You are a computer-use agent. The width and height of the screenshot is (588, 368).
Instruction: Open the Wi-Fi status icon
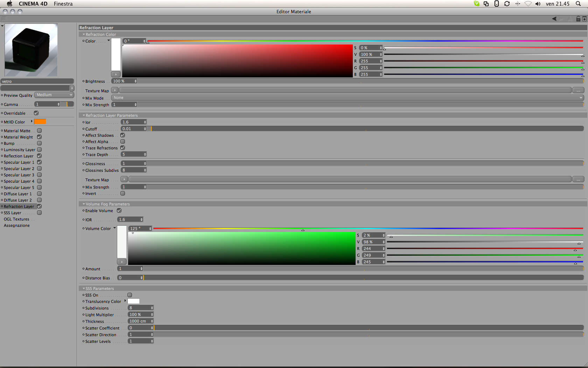(x=528, y=4)
